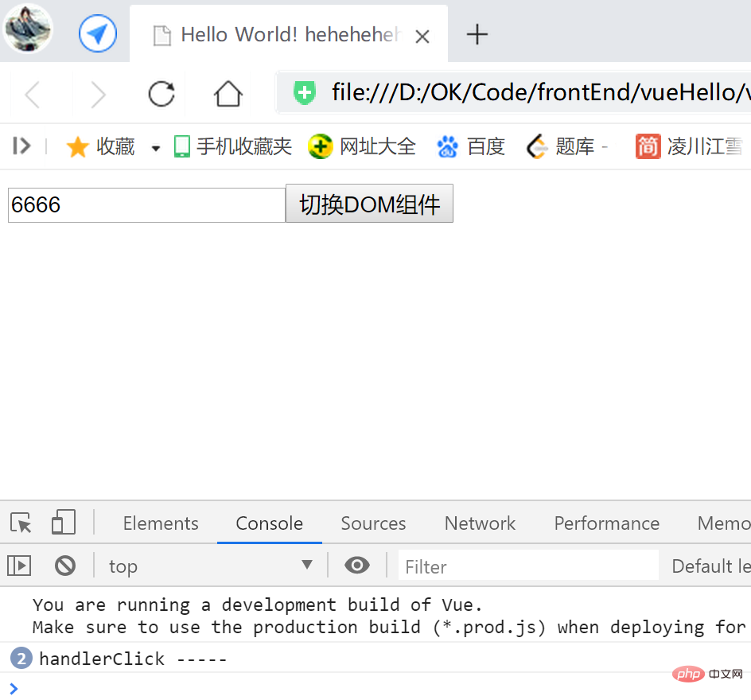Show the console sidebar drawer

coord(19,565)
